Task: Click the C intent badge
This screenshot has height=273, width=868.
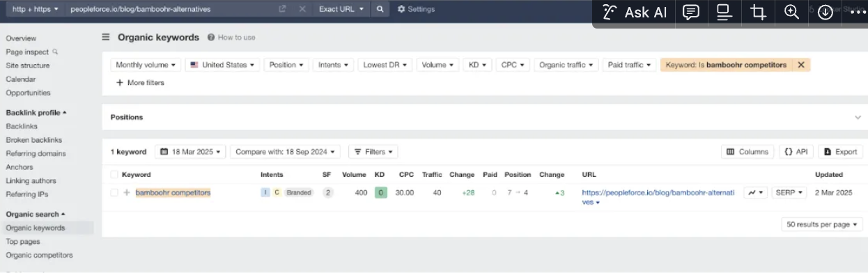Action: (277, 193)
